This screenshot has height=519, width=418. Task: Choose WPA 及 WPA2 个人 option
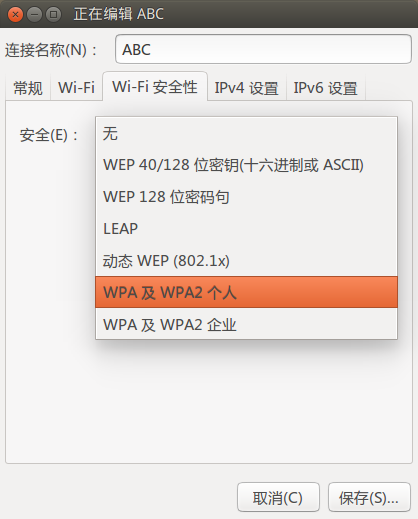pos(246,292)
